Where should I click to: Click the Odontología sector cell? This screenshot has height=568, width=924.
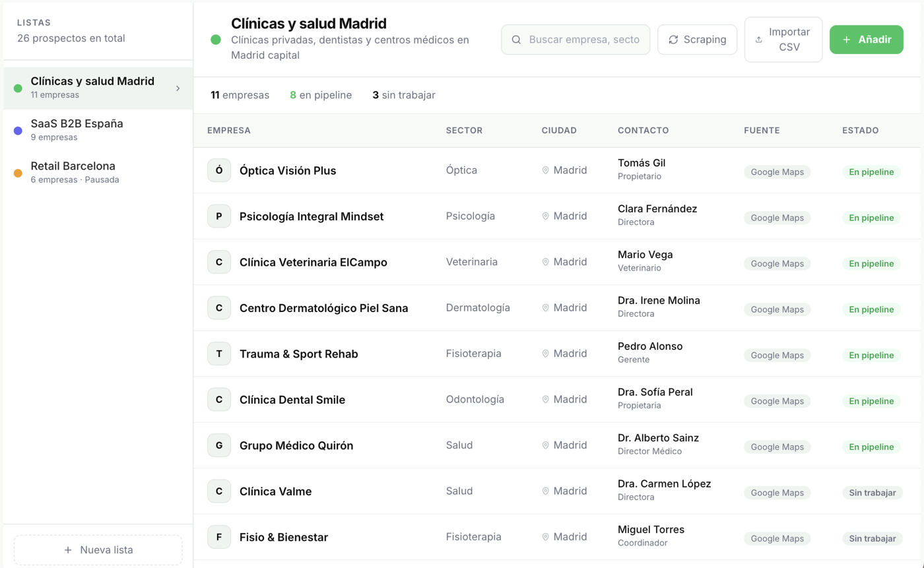click(x=475, y=399)
